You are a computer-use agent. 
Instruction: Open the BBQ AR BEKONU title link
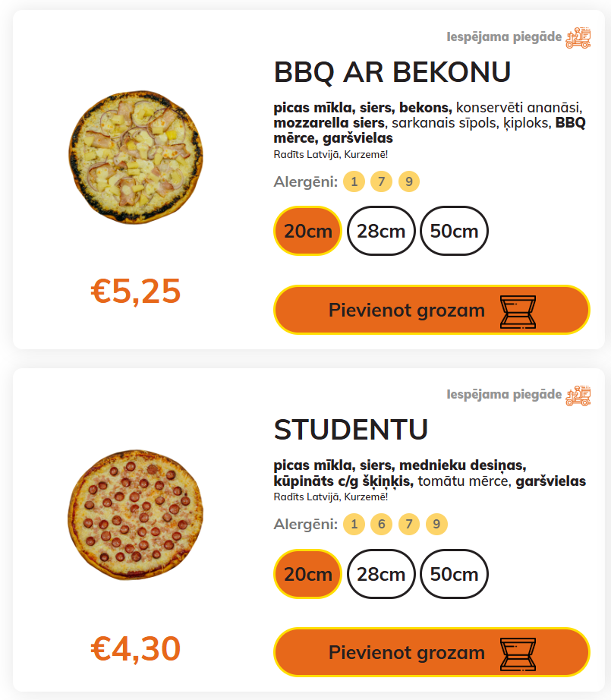point(392,73)
